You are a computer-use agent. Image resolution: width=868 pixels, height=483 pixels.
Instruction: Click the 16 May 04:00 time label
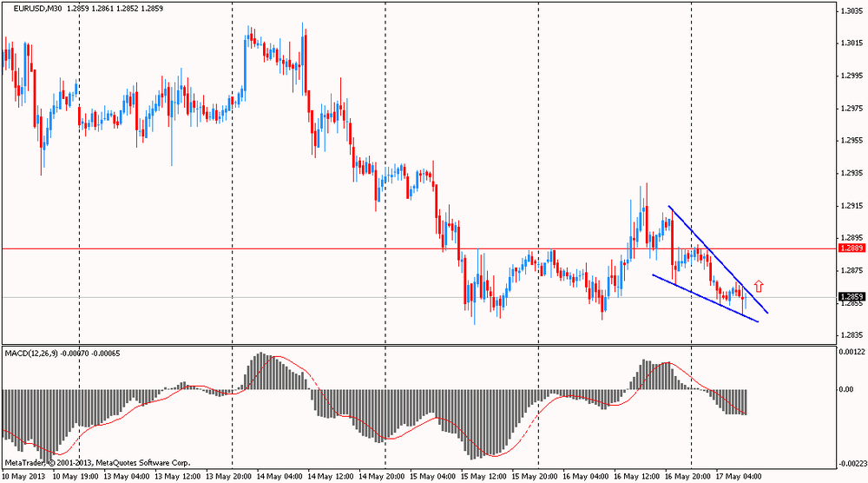pos(586,476)
